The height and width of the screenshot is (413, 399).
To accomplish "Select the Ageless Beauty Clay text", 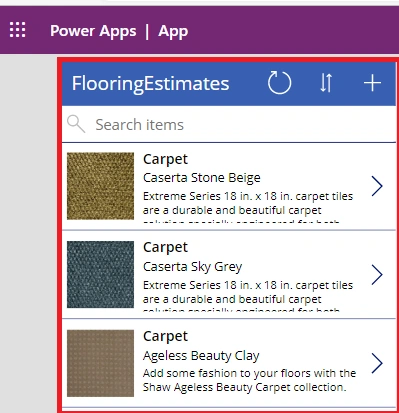I will pos(201,356).
